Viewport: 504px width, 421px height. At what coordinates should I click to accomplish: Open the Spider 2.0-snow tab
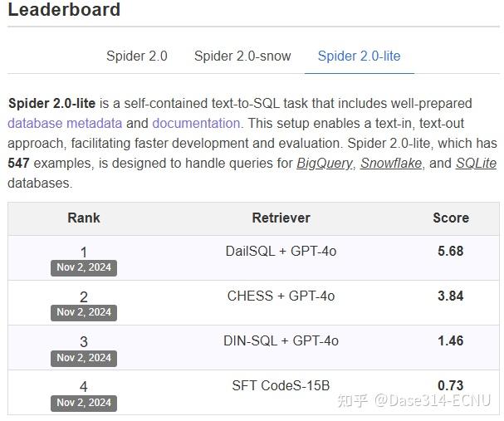242,56
